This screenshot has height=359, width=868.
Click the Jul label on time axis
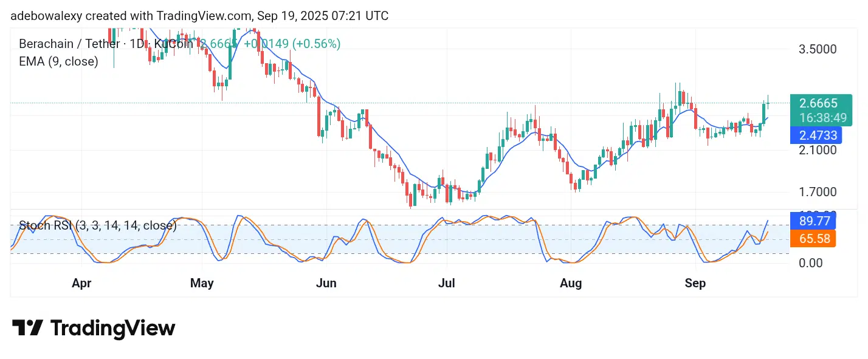coord(446,283)
